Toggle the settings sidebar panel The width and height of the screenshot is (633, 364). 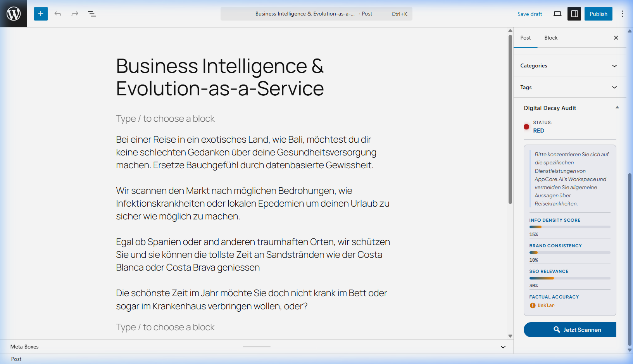(x=574, y=14)
